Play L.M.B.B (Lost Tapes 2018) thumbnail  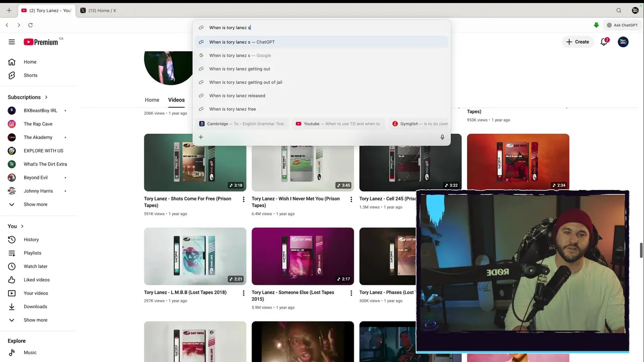coord(195,256)
